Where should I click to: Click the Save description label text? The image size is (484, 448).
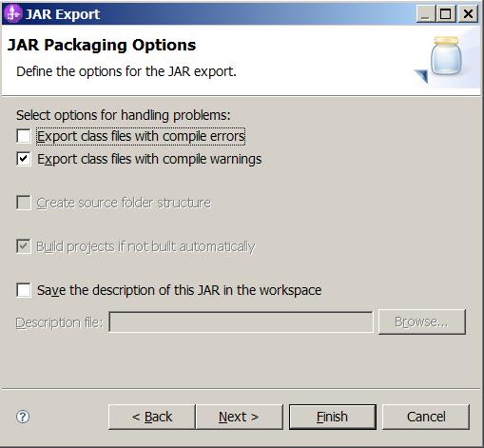click(x=179, y=290)
